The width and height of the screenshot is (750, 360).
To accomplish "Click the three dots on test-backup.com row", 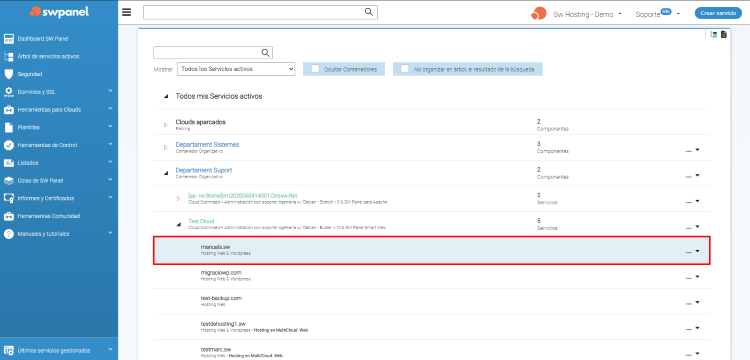I will [688, 303].
